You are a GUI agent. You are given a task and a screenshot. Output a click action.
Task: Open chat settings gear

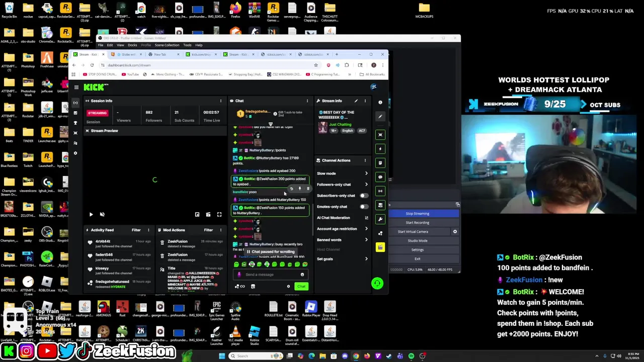pyautogui.click(x=288, y=286)
